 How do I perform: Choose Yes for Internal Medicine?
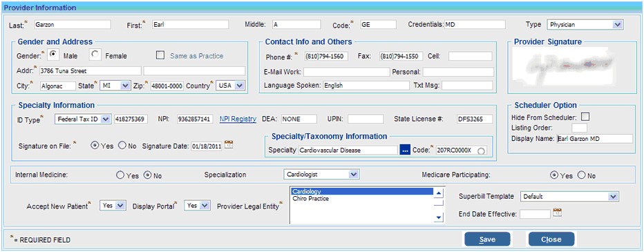tap(120, 175)
